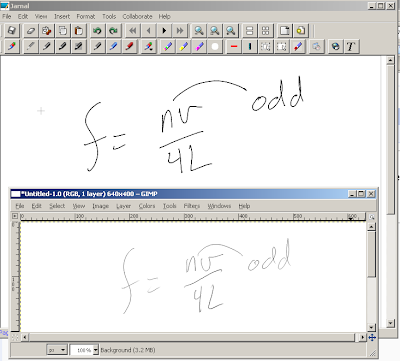Click the Paste clipboard icon in Jarnal

pyautogui.click(x=79, y=31)
